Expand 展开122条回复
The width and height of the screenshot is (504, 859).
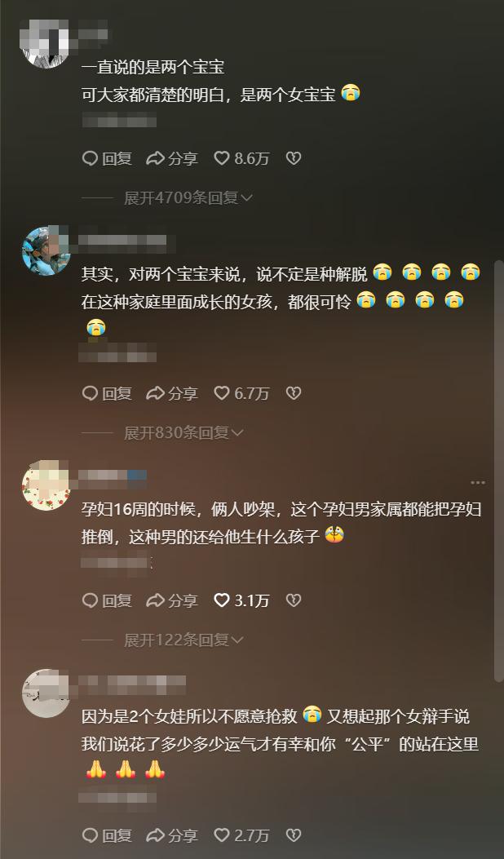(x=183, y=640)
